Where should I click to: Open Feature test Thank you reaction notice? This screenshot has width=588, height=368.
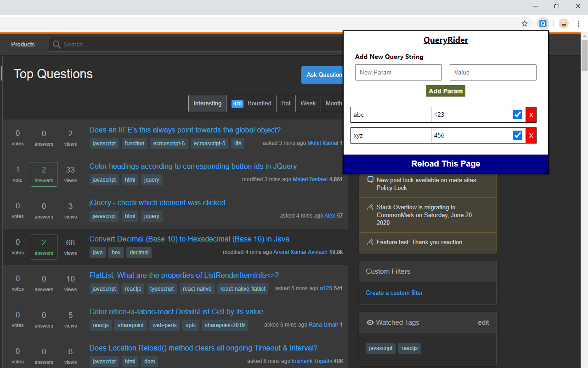419,242
